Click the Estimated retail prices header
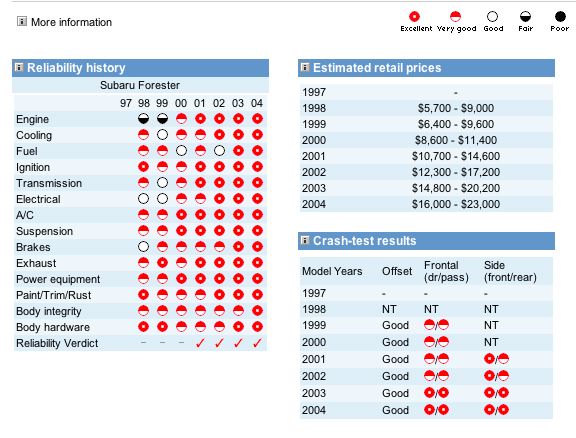This screenshot has height=438, width=576. click(x=426, y=68)
